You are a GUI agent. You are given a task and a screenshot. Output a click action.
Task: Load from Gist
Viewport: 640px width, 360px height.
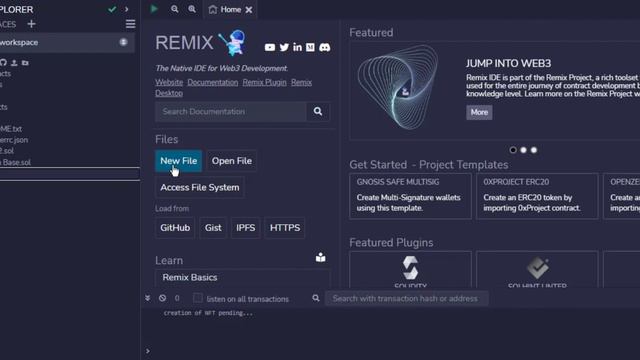[213, 228]
